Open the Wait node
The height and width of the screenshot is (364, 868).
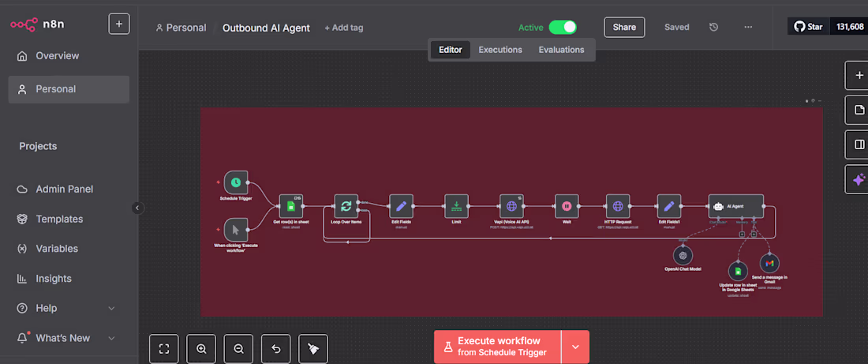tap(567, 206)
